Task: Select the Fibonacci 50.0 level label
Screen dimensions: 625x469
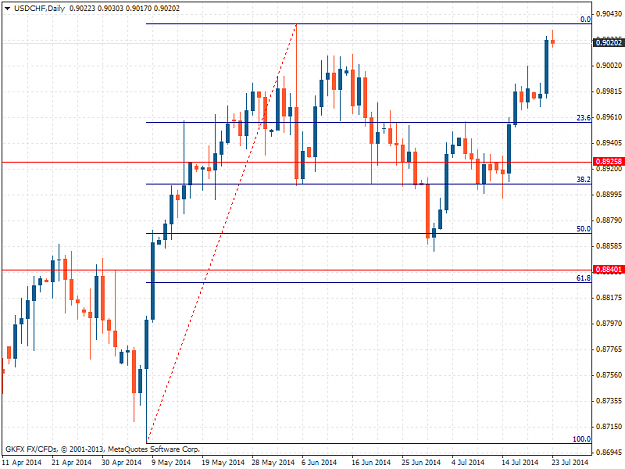Action: point(584,229)
